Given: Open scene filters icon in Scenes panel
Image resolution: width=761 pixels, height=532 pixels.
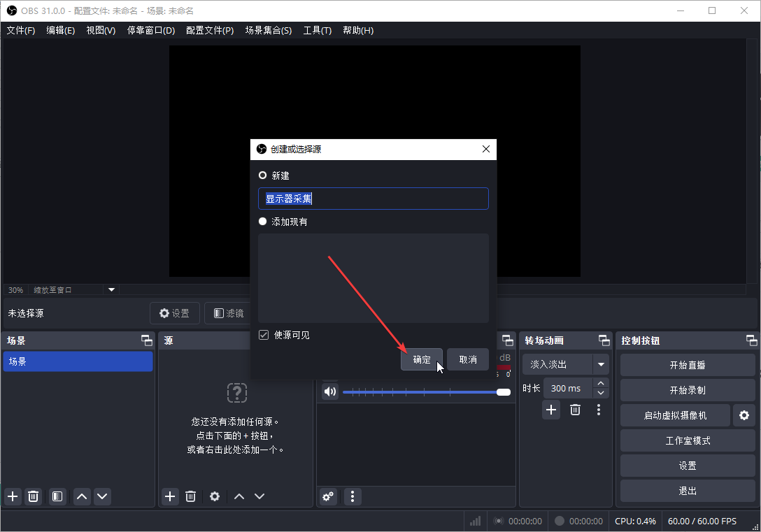Looking at the screenshot, I should click(57, 496).
